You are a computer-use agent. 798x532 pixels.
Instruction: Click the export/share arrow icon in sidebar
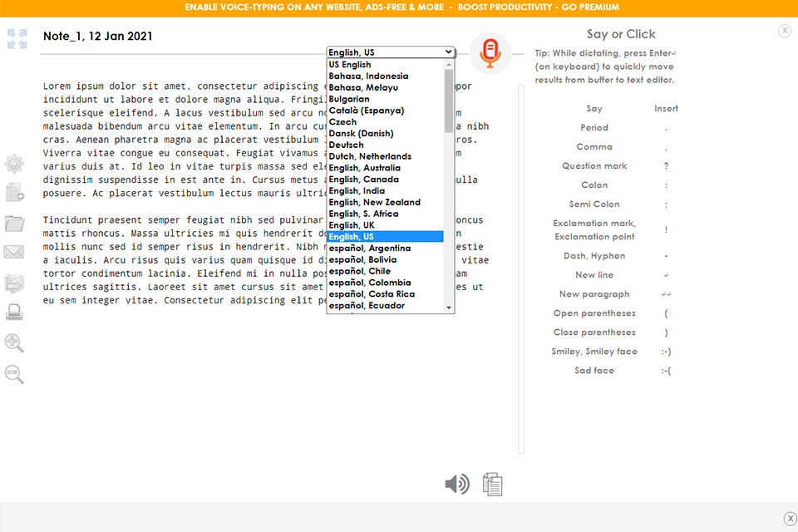point(14,283)
